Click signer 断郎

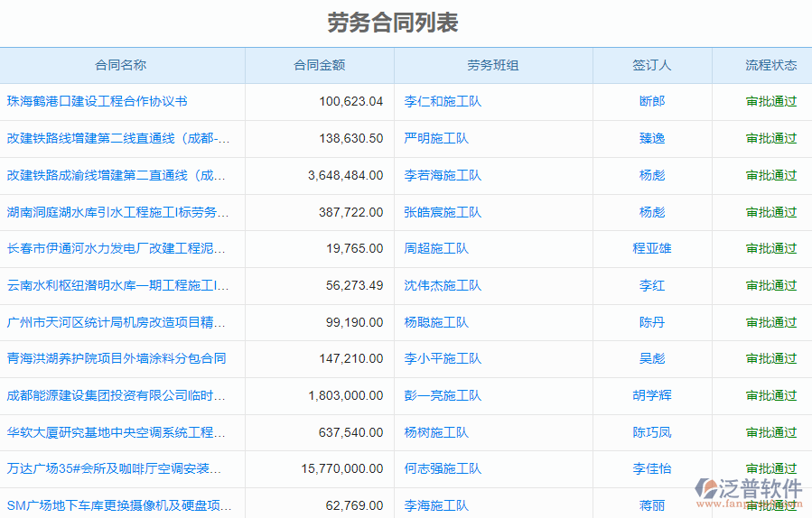click(652, 101)
